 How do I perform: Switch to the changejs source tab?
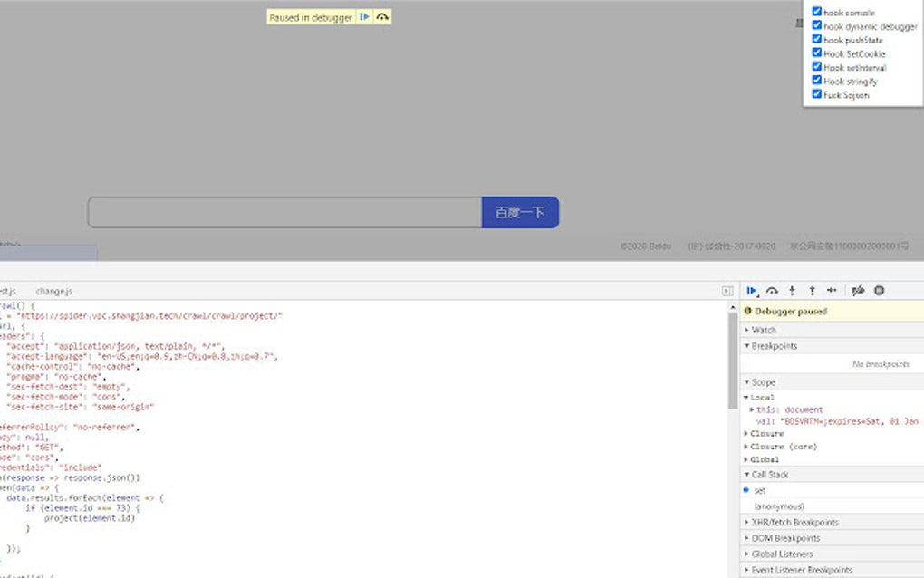53,291
